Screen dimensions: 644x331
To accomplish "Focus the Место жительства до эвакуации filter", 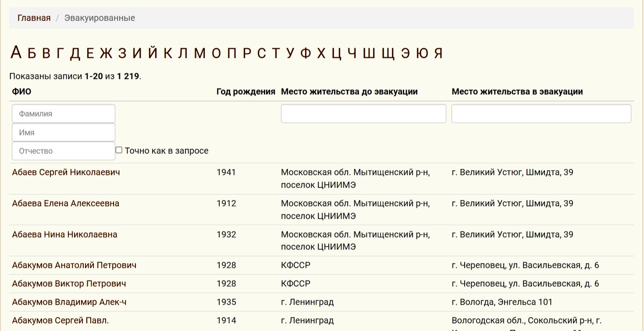I will pyautogui.click(x=363, y=114).
